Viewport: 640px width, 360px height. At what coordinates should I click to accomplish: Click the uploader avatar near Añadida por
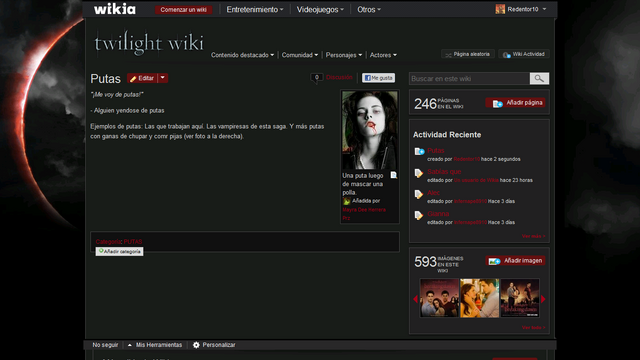347,201
